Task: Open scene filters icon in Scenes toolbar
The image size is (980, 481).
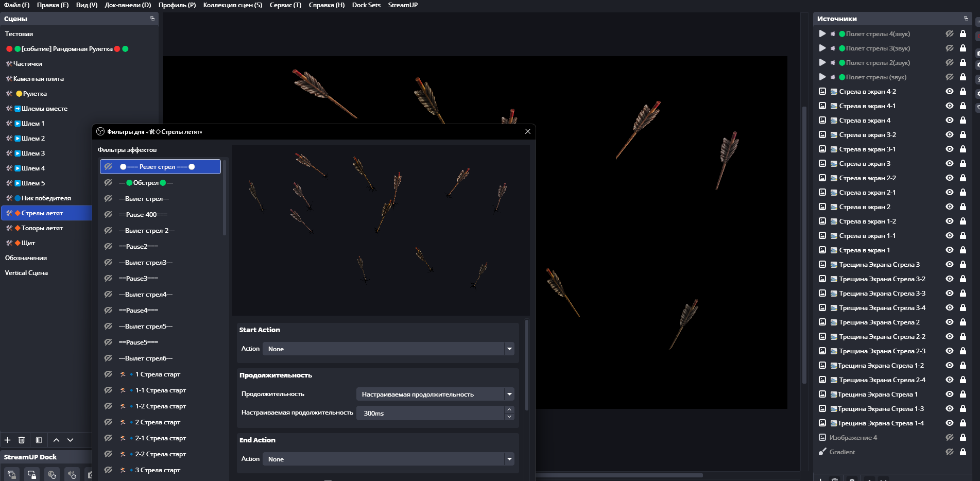Action: (39, 440)
